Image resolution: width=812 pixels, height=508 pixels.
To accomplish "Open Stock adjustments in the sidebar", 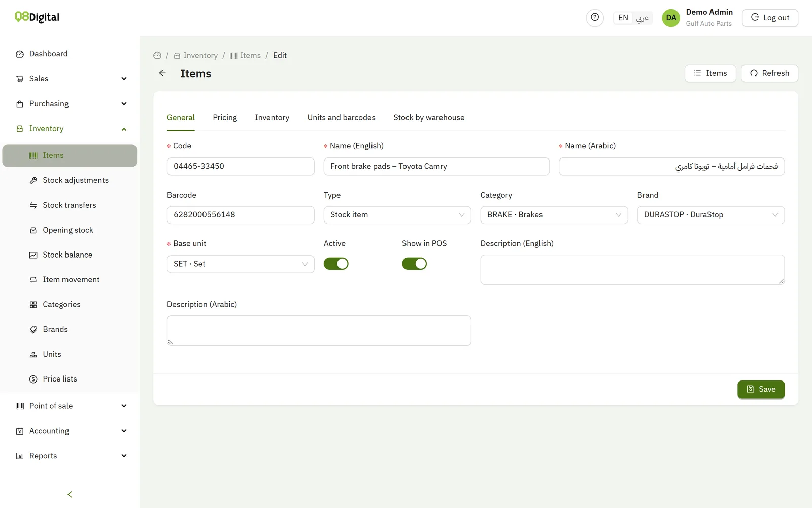I will point(70,180).
